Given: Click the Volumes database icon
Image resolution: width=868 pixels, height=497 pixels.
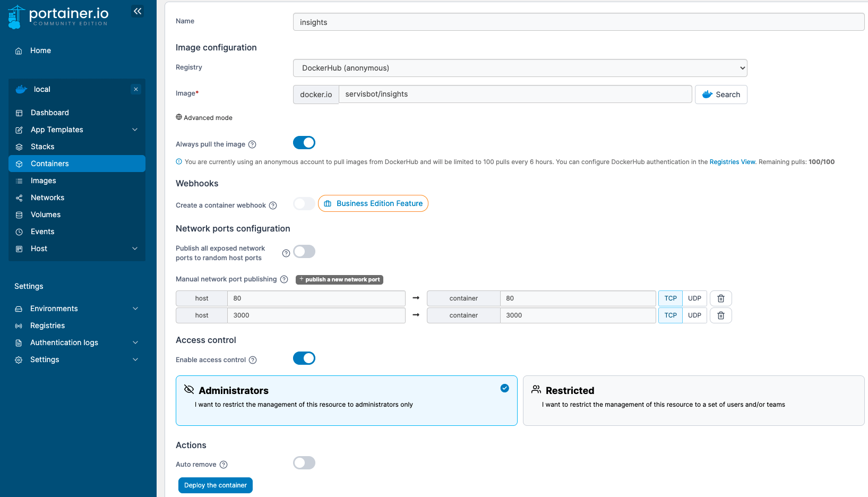Looking at the screenshot, I should [19, 215].
